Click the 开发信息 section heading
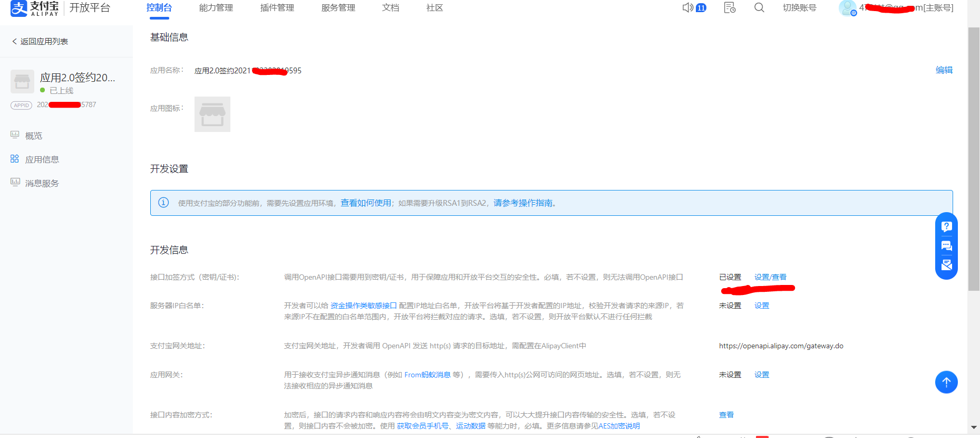Image resolution: width=980 pixels, height=438 pixels. (169, 250)
